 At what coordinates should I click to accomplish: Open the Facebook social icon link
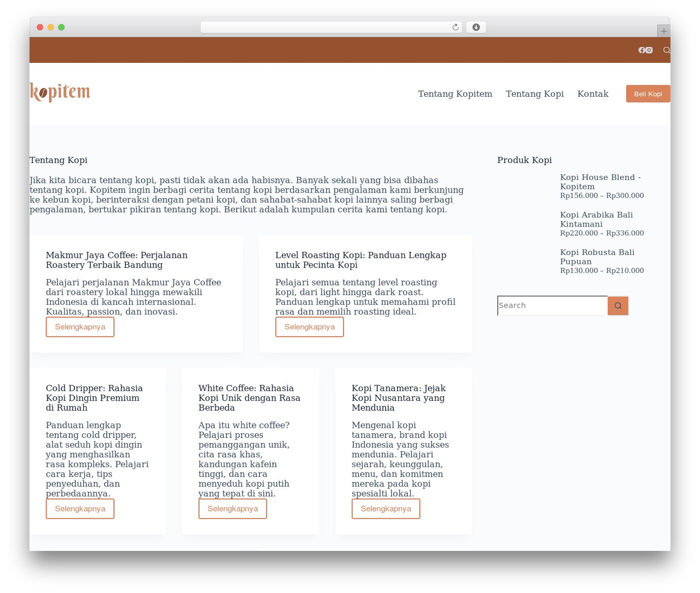pyautogui.click(x=642, y=50)
